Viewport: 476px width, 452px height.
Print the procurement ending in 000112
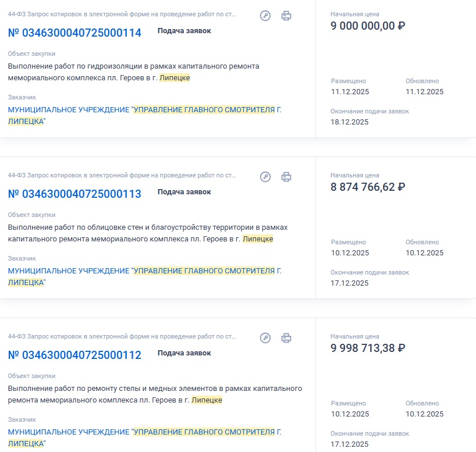click(286, 338)
